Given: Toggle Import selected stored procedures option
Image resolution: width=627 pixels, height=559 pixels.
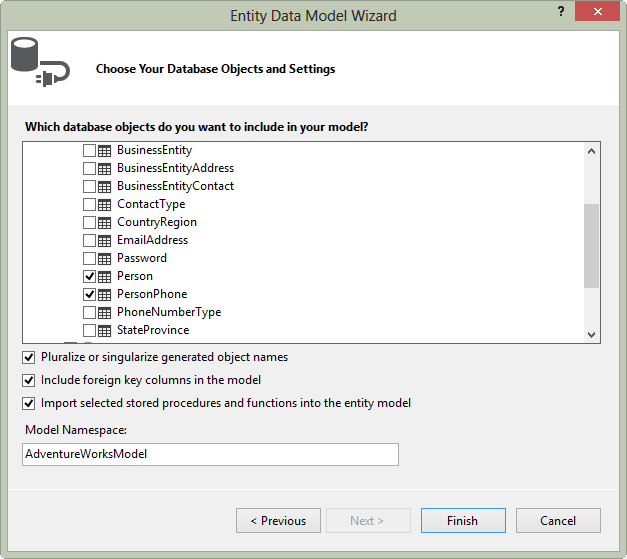Looking at the screenshot, I should (28, 403).
